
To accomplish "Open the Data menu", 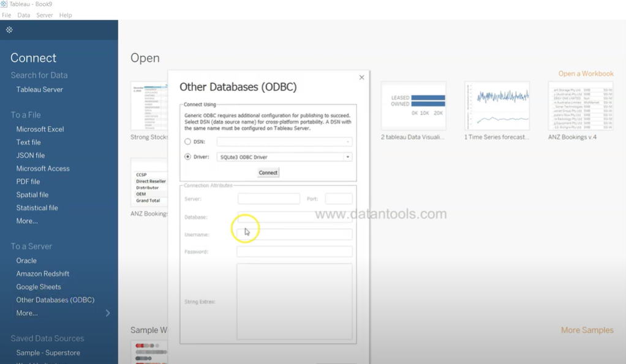I will coord(23,15).
